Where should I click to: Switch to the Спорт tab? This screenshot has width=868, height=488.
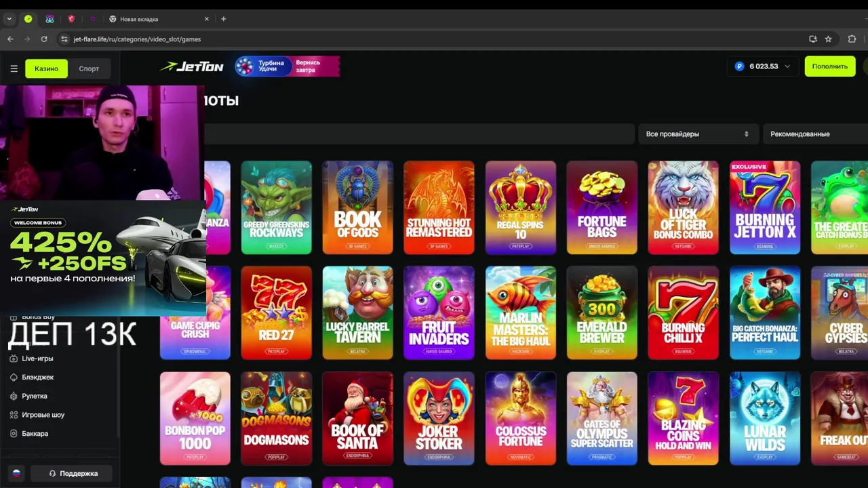(x=89, y=68)
